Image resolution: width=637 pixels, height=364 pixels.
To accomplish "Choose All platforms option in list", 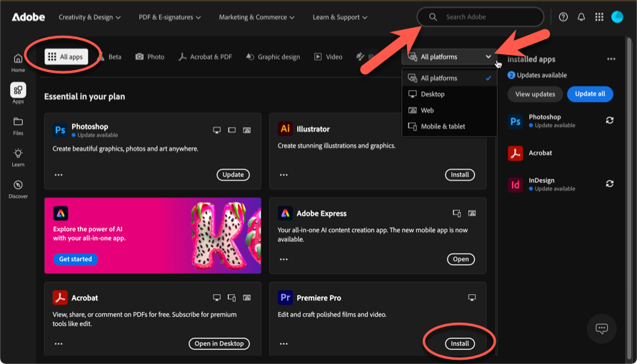I will click(449, 78).
